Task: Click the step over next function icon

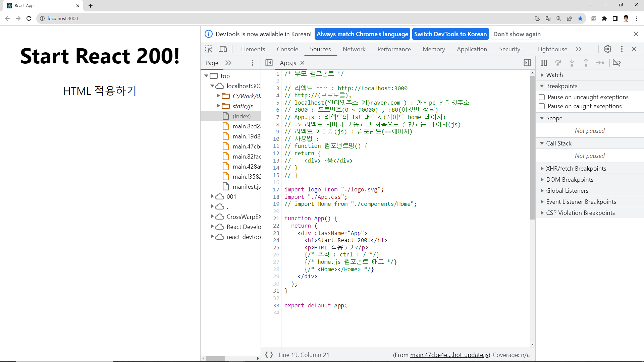Action: click(x=558, y=63)
